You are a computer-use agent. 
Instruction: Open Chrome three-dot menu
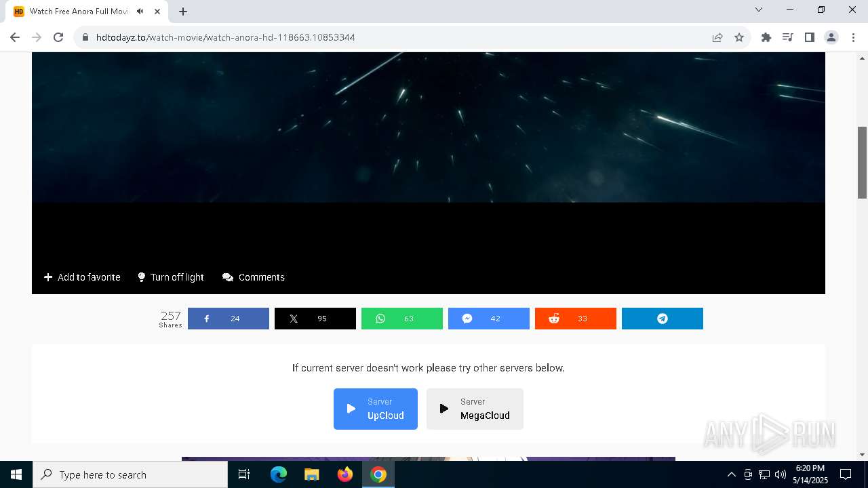(852, 37)
